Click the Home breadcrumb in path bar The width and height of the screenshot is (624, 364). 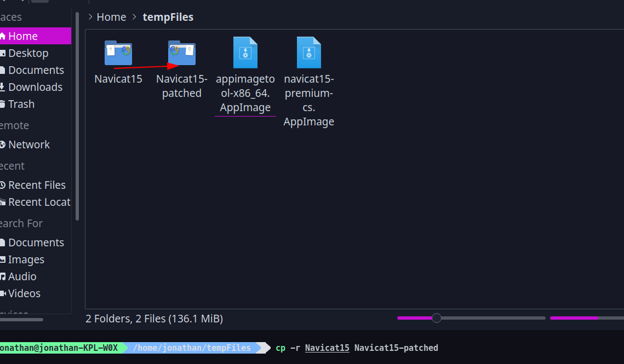111,17
